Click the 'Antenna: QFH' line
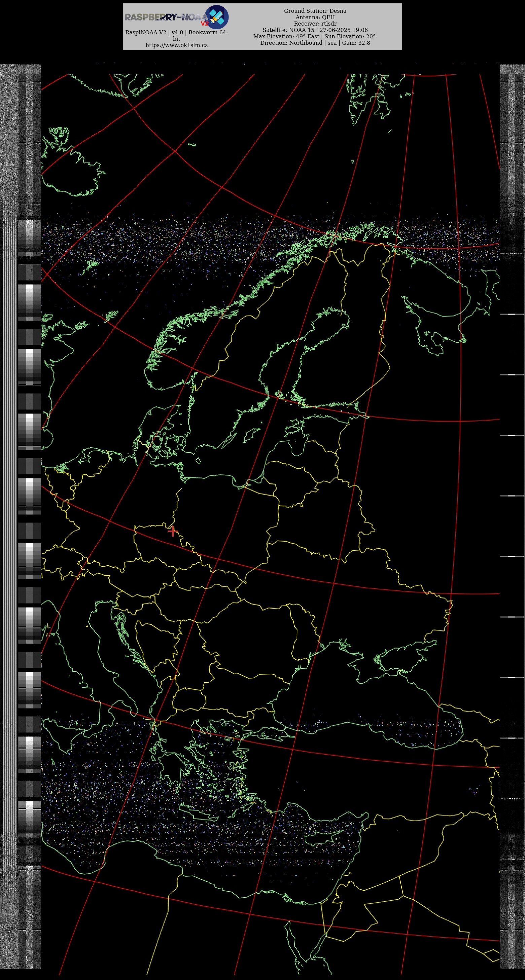Image resolution: width=525 pixels, height=980 pixels. pyautogui.click(x=315, y=17)
